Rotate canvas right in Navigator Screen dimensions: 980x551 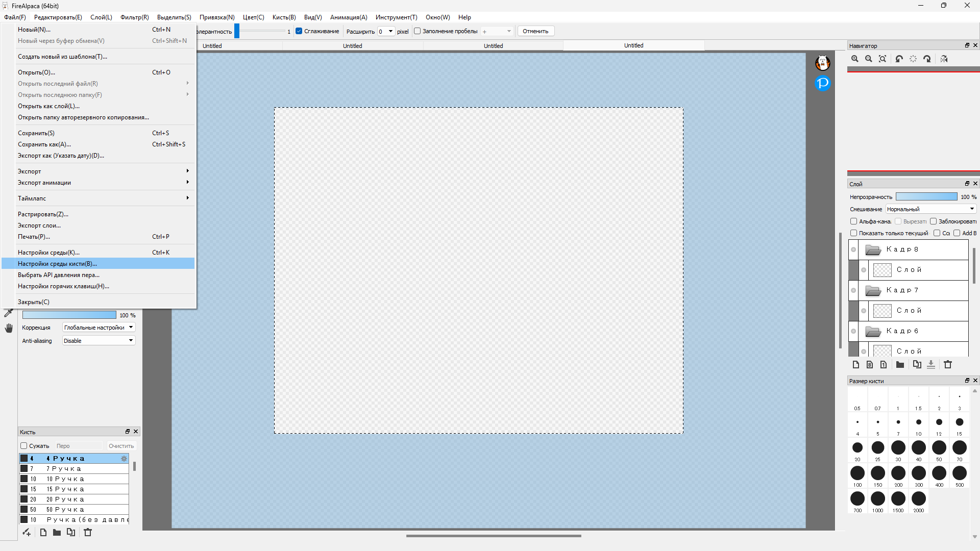point(927,59)
